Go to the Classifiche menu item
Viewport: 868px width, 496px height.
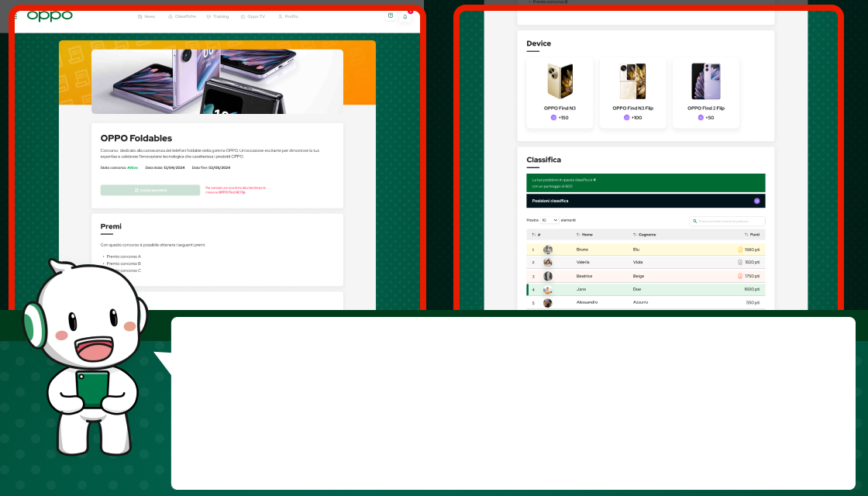tap(182, 16)
